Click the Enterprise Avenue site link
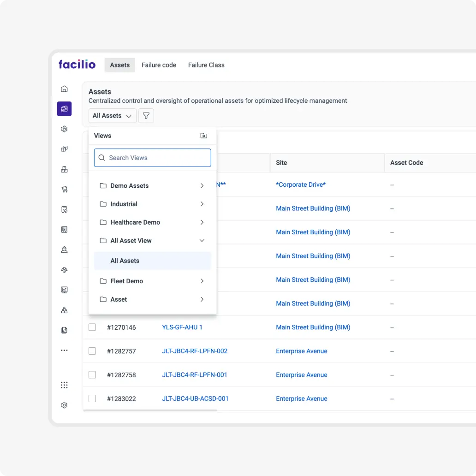The width and height of the screenshot is (476, 476). [x=302, y=351]
